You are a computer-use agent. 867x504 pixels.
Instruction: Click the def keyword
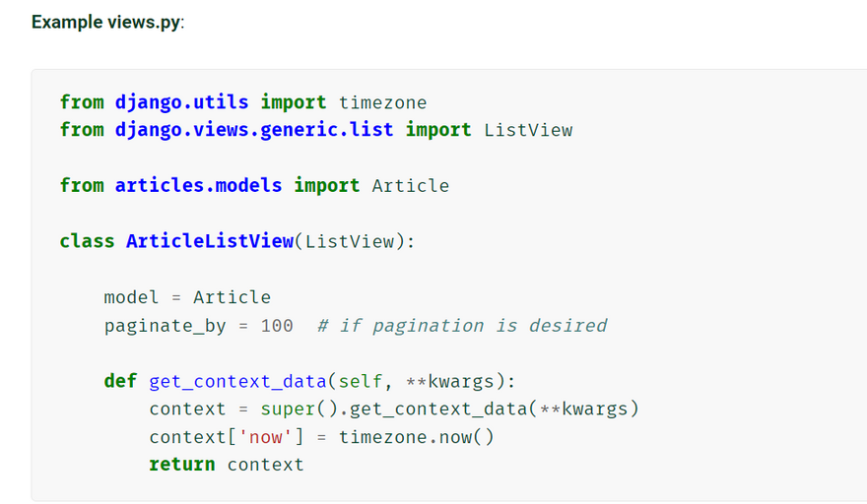coord(120,381)
